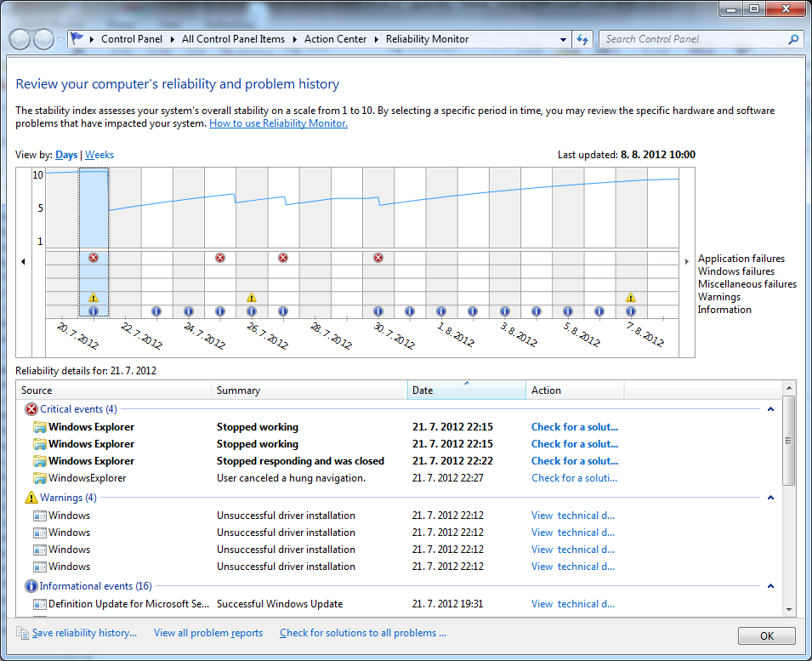Click the critical error icon on 30. 7. 2012
The width and height of the screenshot is (812, 661).
tap(378, 258)
